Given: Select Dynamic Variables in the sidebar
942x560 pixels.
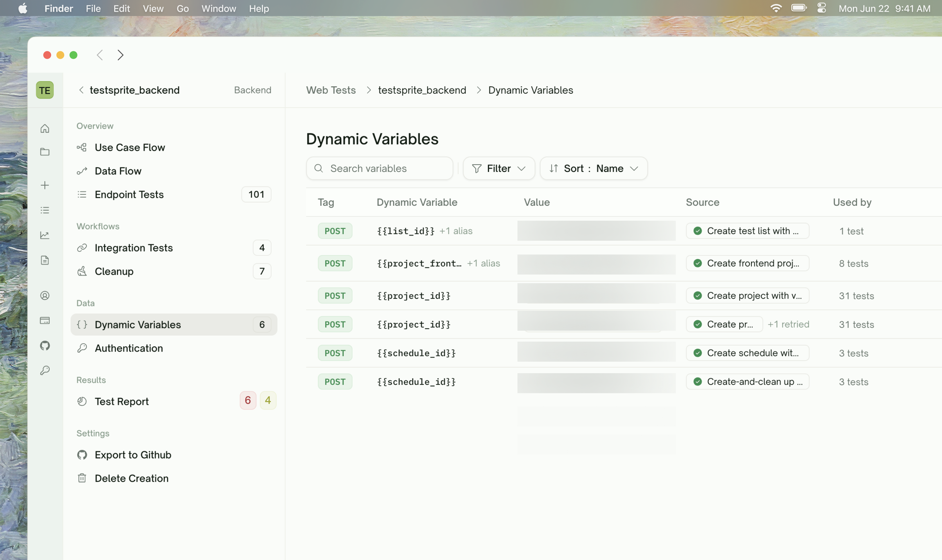Looking at the screenshot, I should 174,324.
